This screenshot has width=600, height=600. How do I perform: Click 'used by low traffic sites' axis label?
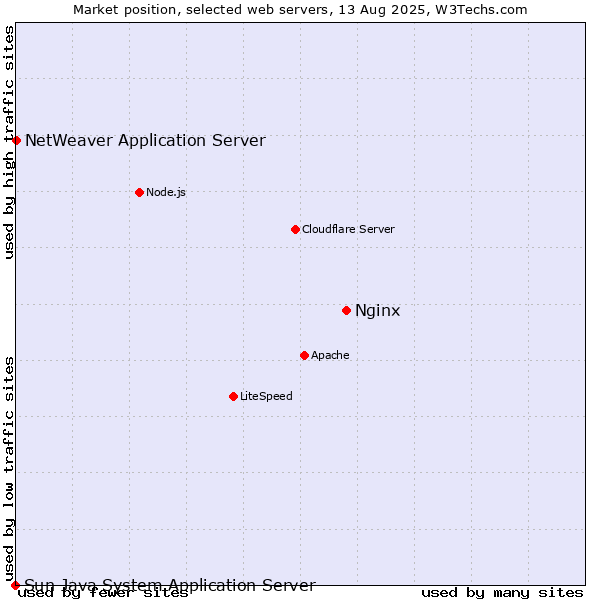click(x=9, y=470)
